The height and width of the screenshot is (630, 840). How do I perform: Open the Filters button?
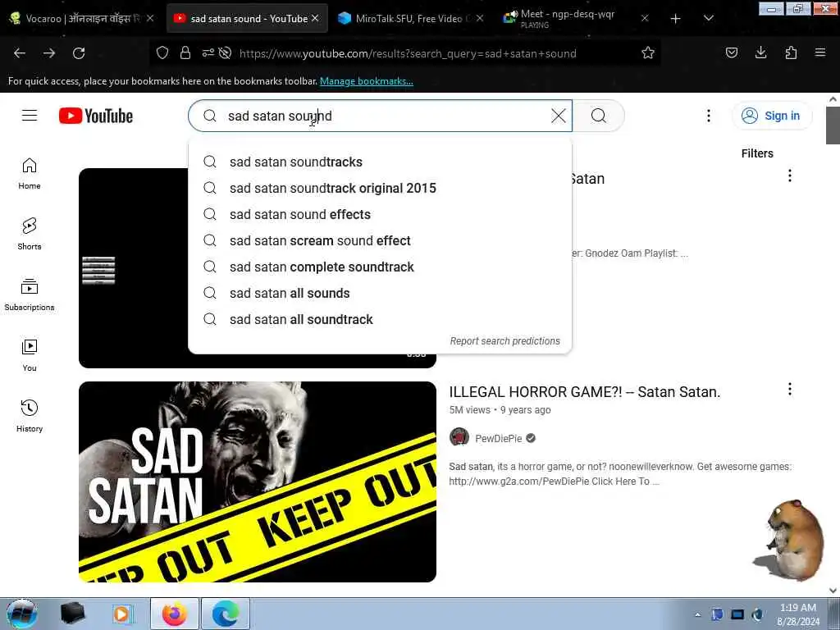[757, 153]
